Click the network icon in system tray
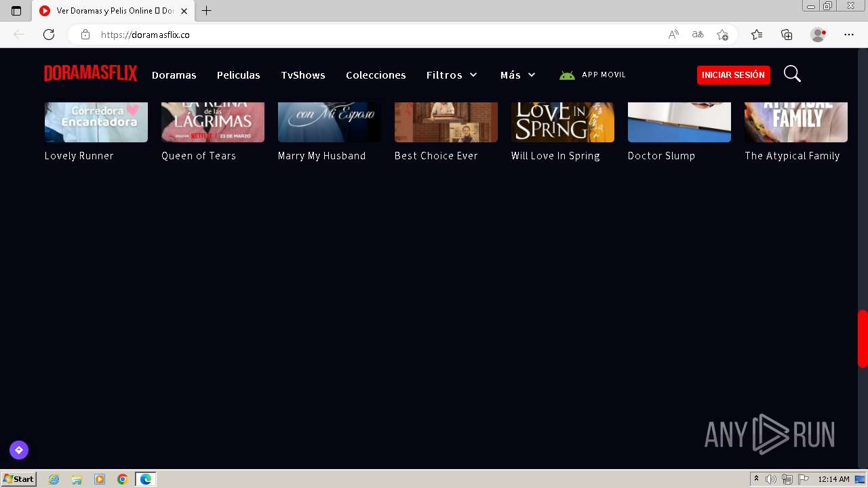 787,479
